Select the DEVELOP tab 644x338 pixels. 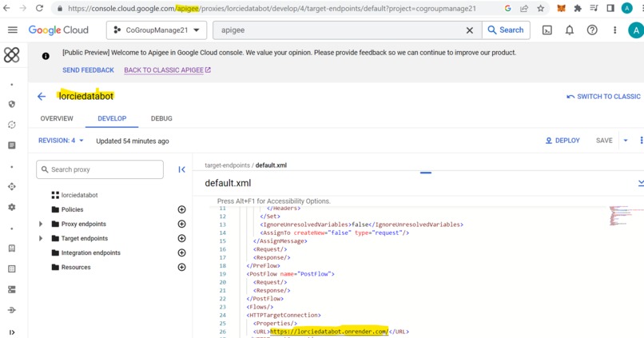(x=112, y=118)
